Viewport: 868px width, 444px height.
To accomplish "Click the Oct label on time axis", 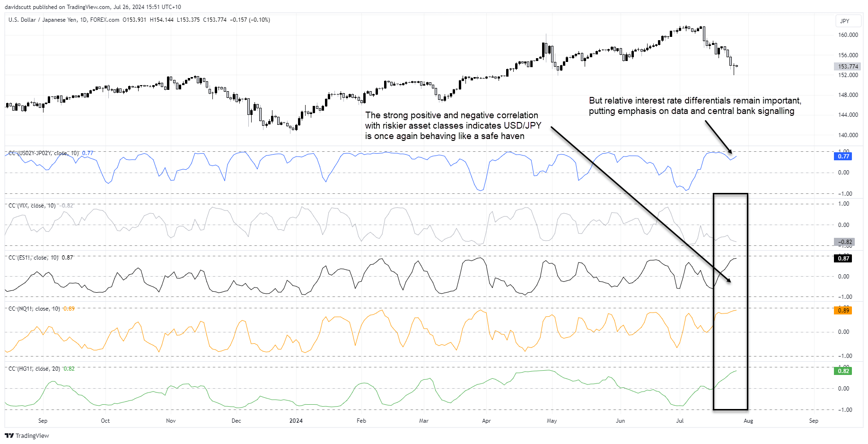I will pos(105,421).
